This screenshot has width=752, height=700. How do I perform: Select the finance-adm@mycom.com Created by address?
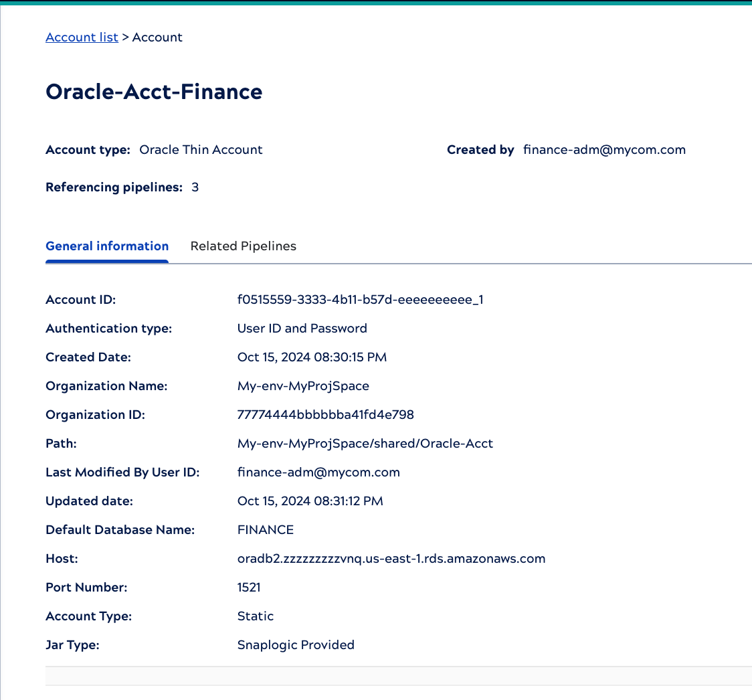point(605,149)
